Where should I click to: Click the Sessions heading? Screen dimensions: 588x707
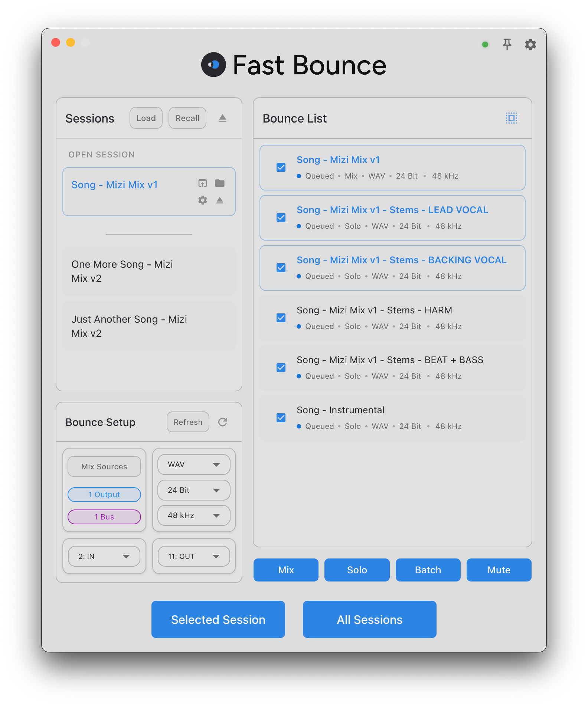click(90, 118)
